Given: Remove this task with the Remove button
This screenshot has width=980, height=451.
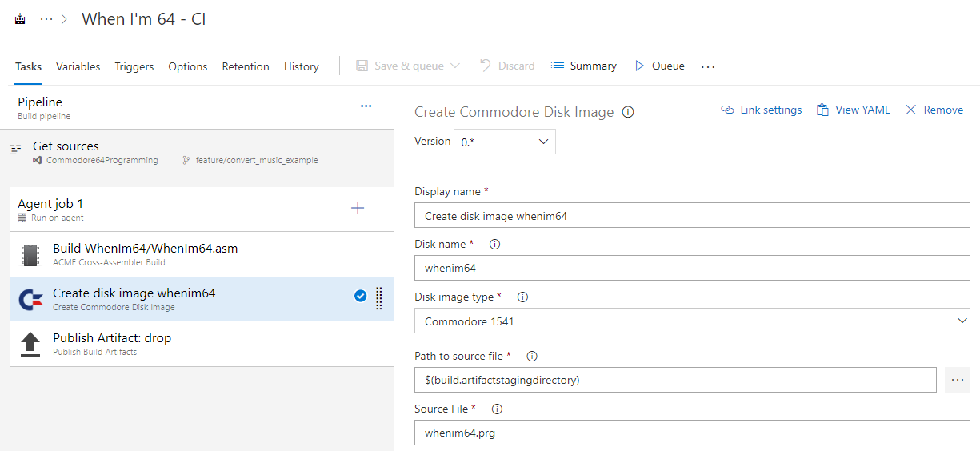Looking at the screenshot, I should (934, 110).
